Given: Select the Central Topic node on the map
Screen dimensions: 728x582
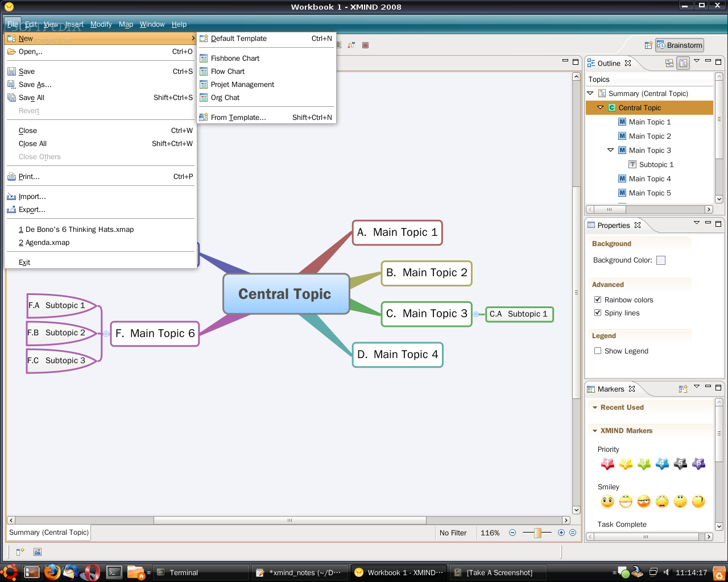Looking at the screenshot, I should (x=286, y=294).
